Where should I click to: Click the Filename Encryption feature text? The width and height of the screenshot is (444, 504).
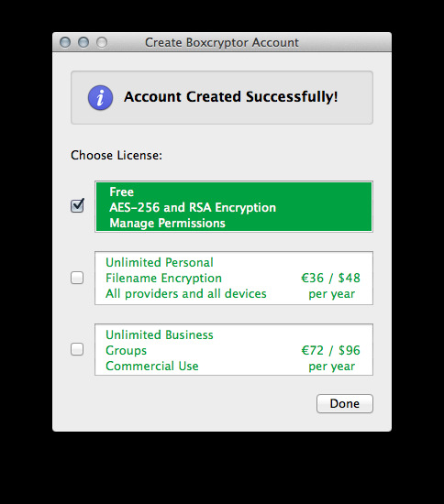(164, 278)
